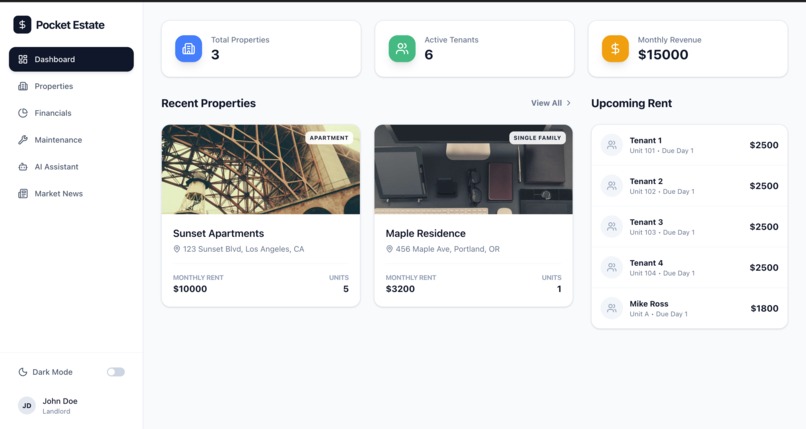Click the Unit A Due Day 1 text
The height and width of the screenshot is (429, 806).
(658, 314)
